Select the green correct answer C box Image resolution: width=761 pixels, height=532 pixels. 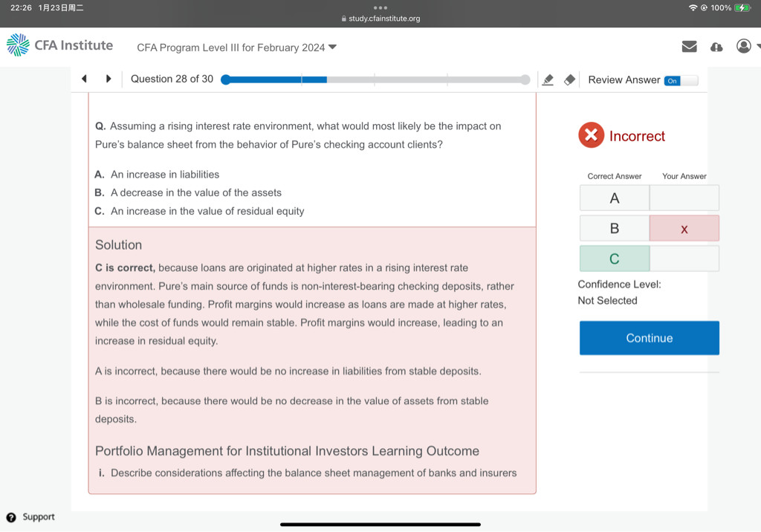tap(614, 259)
